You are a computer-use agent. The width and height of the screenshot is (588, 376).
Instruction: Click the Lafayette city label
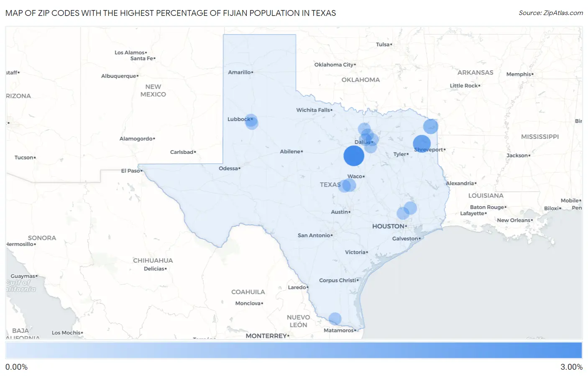pos(472,214)
